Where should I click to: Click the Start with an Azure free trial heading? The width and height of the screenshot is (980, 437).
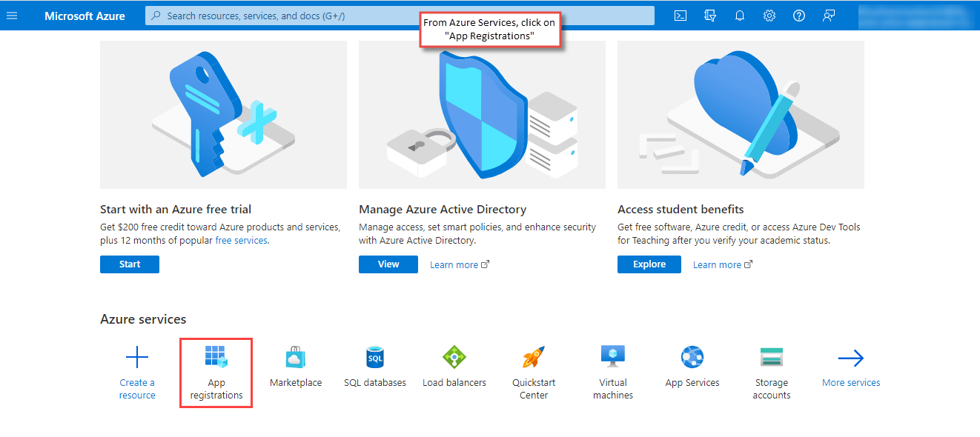pyautogui.click(x=176, y=210)
